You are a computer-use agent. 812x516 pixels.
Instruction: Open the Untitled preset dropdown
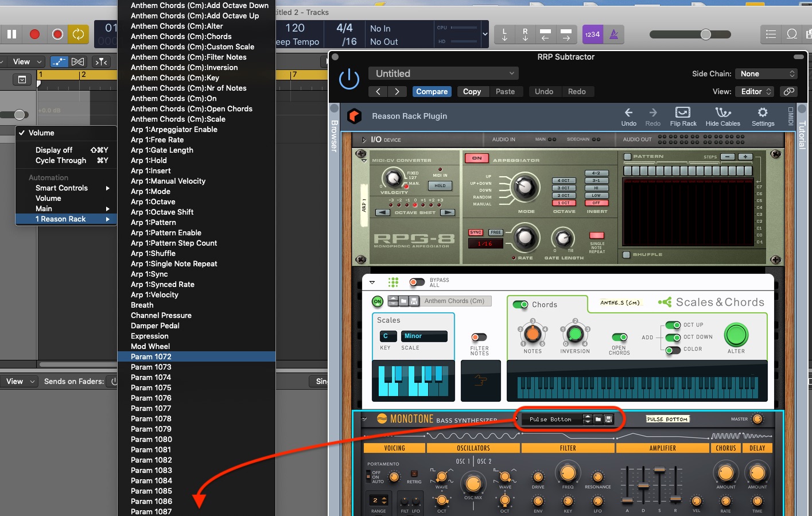coord(444,73)
